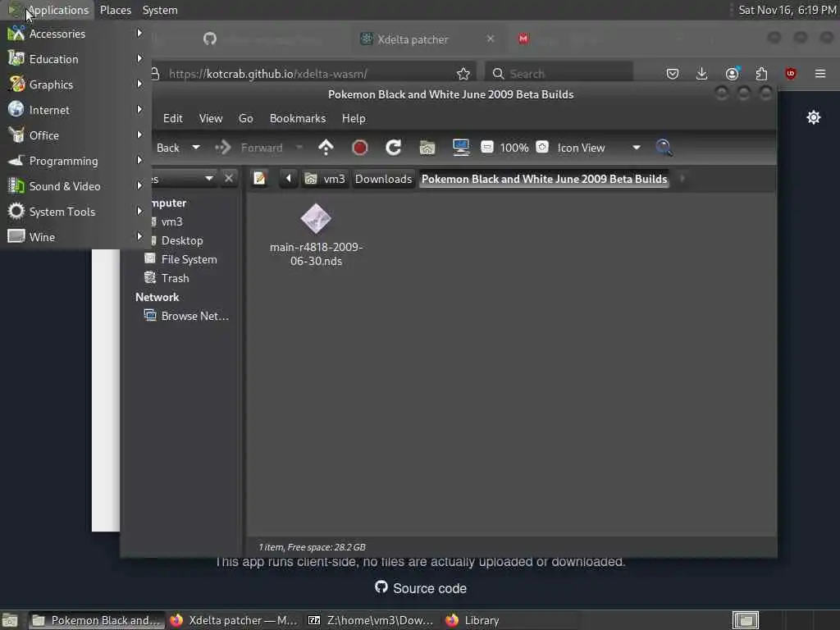Screen dimensions: 840x630
Task: Click the Firefox Search field
Action: click(x=559, y=74)
